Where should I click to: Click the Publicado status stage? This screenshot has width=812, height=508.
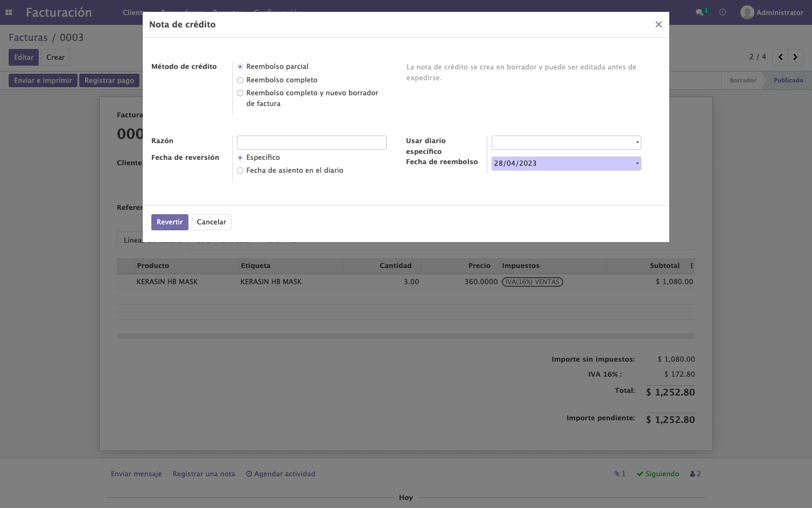(788, 80)
